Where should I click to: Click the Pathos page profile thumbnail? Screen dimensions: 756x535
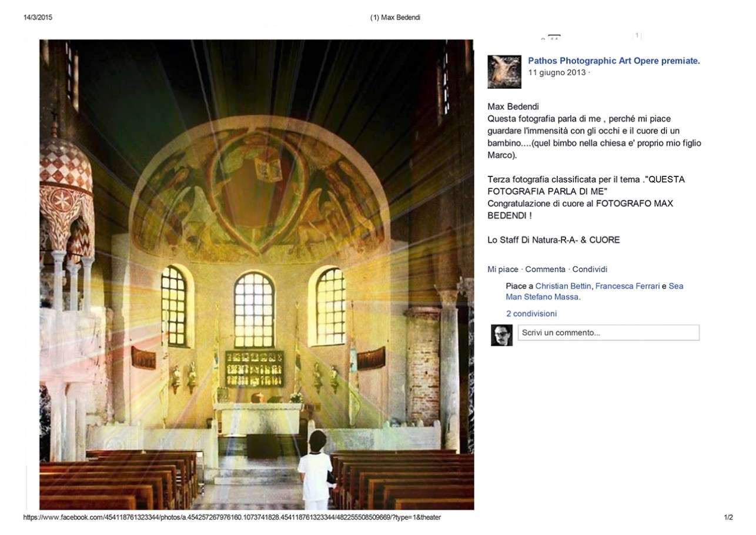504,72
